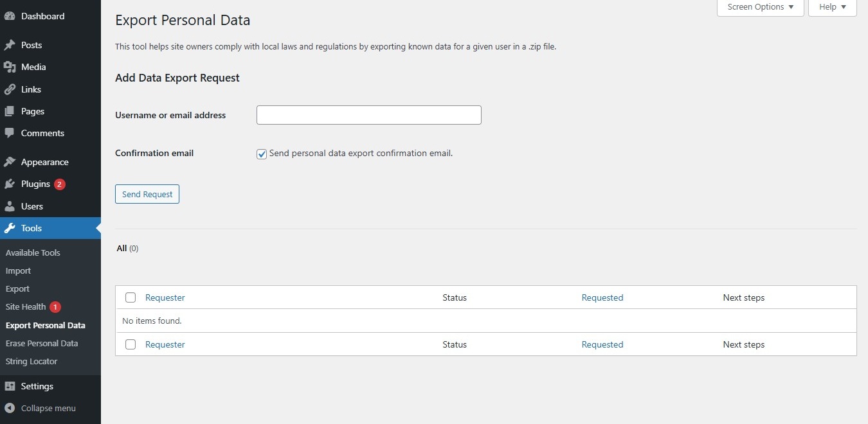Click the Comments speech bubble icon
This screenshot has width=868, height=424.
[10, 133]
